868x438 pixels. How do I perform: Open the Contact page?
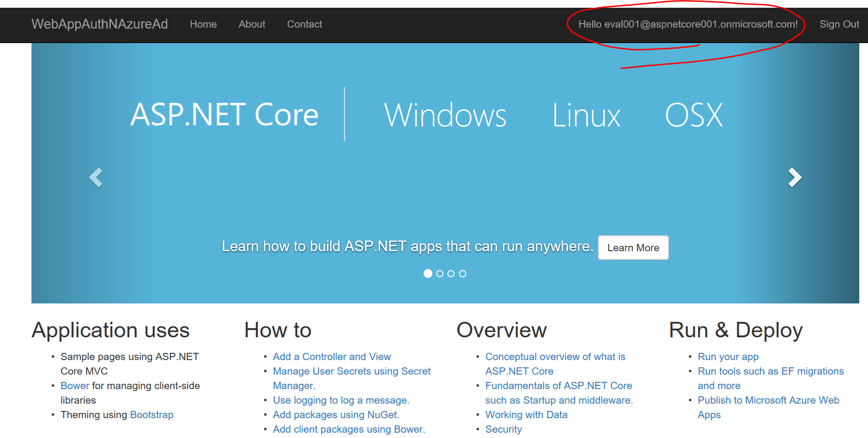pyautogui.click(x=304, y=24)
